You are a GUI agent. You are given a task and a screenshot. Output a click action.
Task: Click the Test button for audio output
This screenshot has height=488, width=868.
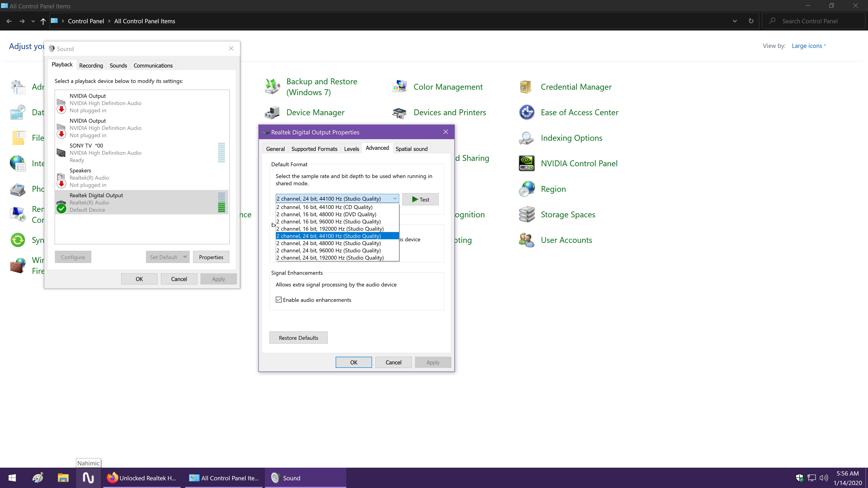click(421, 199)
